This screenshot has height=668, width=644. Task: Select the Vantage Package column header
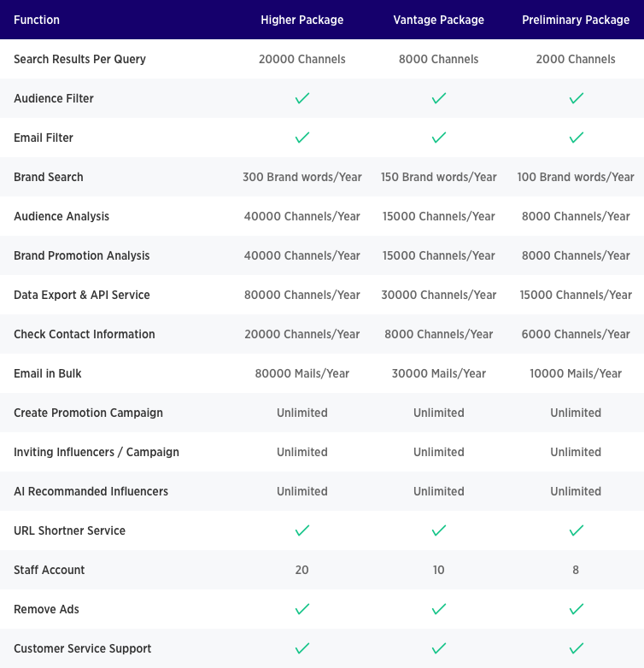coord(439,20)
